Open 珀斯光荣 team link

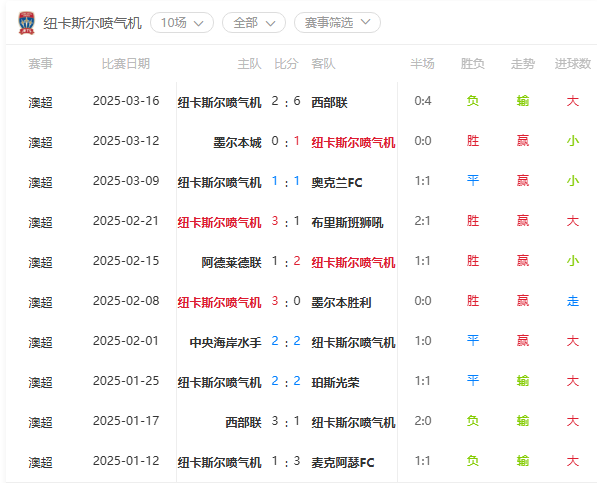tap(335, 383)
